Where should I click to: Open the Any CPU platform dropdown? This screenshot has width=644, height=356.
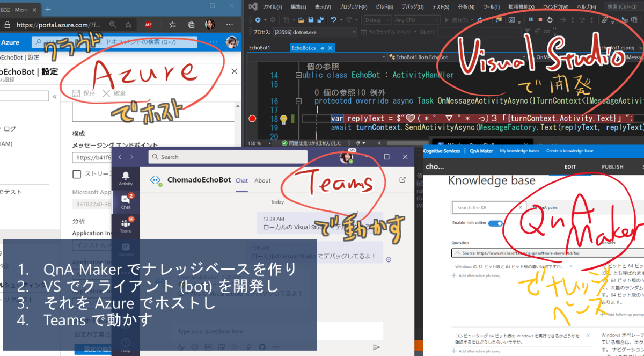tap(418, 20)
